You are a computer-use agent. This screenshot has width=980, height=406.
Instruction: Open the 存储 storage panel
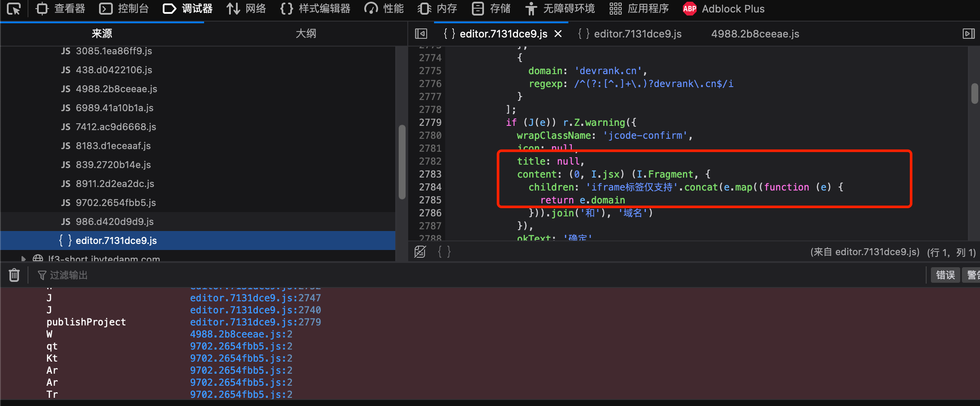click(x=491, y=9)
